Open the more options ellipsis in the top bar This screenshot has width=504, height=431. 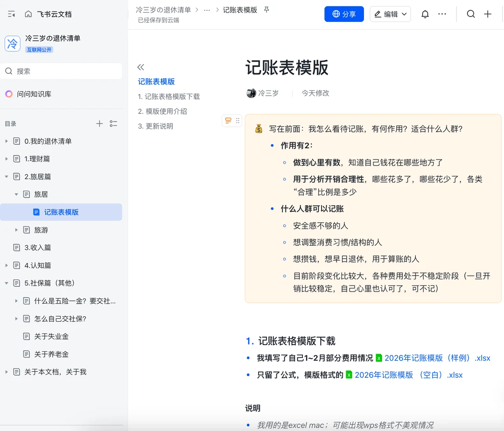click(442, 14)
